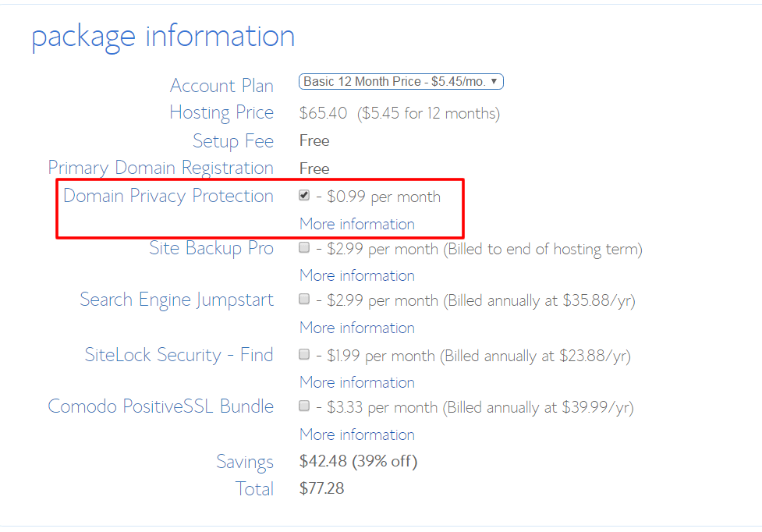Click the Domain Privacy Protection label text
Screen dimensions: 762x532
[x=168, y=196]
